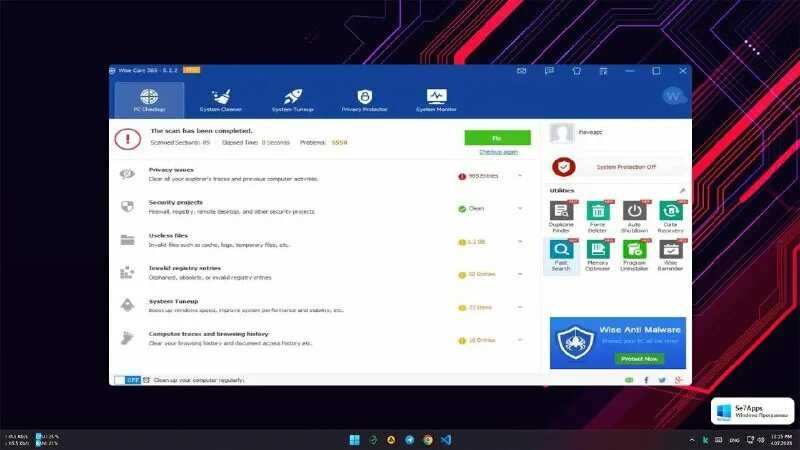Image resolution: width=800 pixels, height=450 pixels.
Task: Click the Invalid registry entries icon
Action: point(127,272)
